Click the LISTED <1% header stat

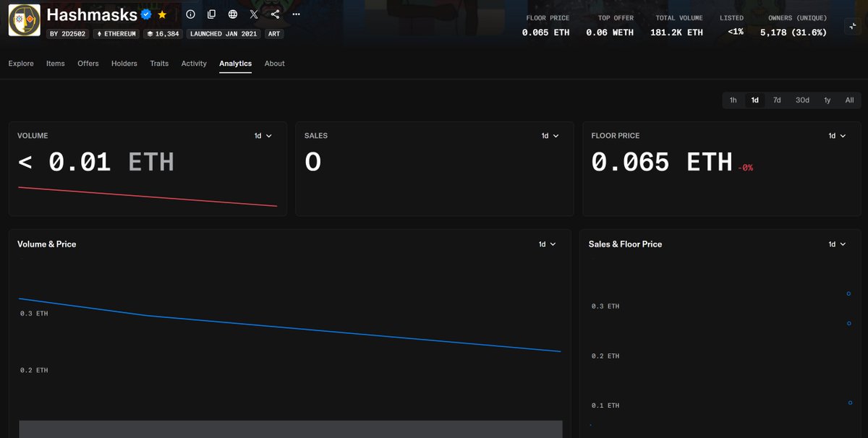pos(733,25)
